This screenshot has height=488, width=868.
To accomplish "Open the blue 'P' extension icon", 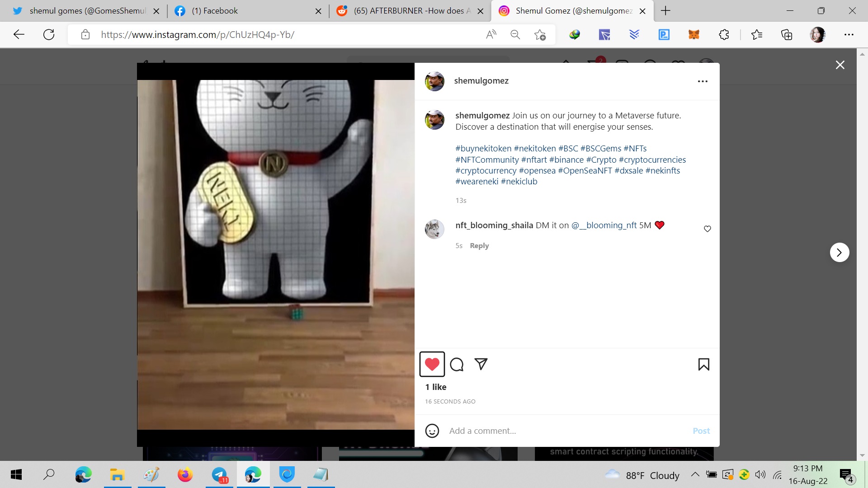I will 664,35.
